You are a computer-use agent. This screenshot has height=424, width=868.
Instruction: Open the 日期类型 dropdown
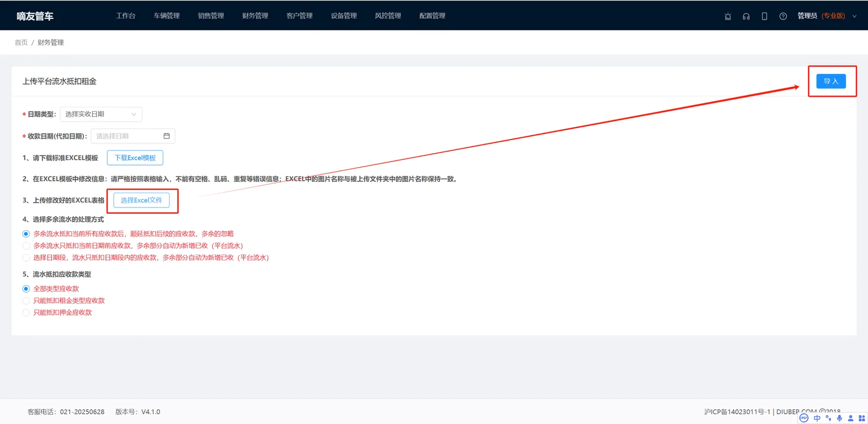pos(101,114)
